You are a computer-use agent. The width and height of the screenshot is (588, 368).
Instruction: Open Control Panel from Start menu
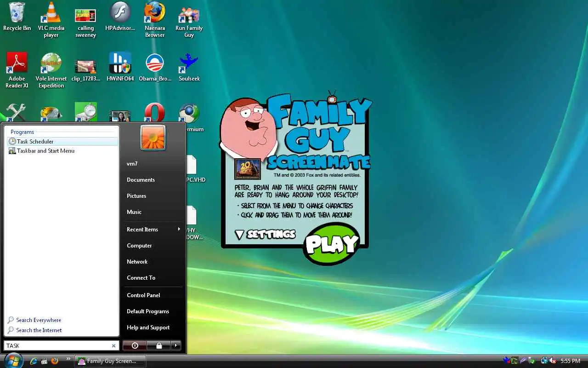[x=143, y=295]
